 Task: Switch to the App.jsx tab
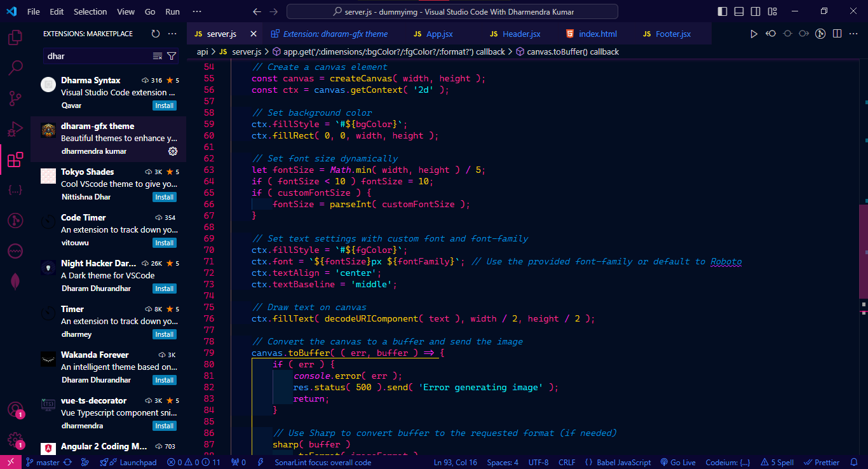click(x=439, y=34)
